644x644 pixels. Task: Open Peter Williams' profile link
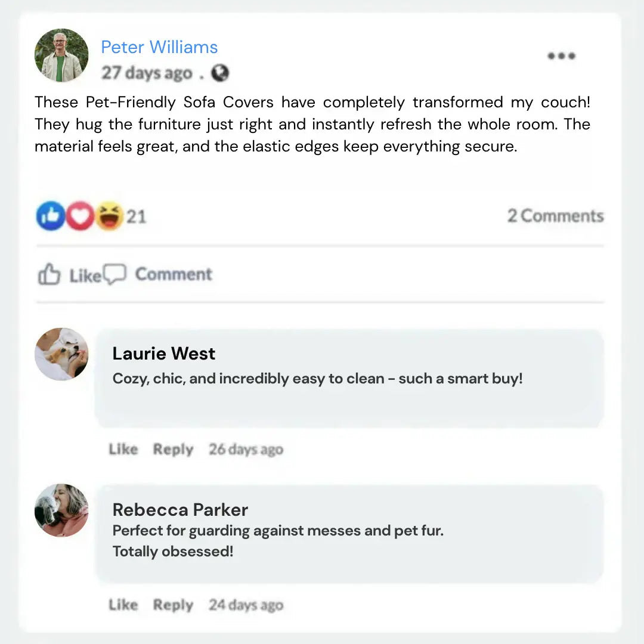pos(159,47)
